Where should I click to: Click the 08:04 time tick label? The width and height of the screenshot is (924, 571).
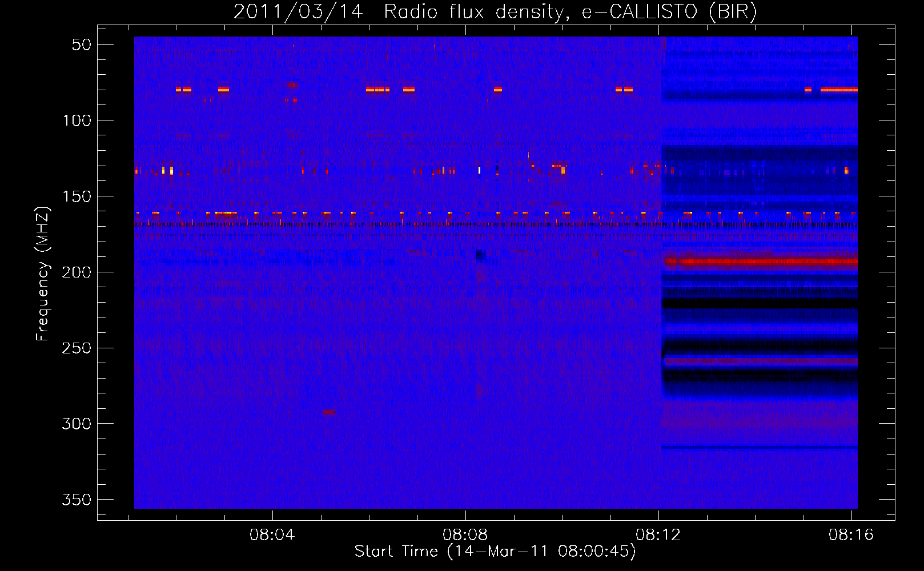pyautogui.click(x=272, y=534)
